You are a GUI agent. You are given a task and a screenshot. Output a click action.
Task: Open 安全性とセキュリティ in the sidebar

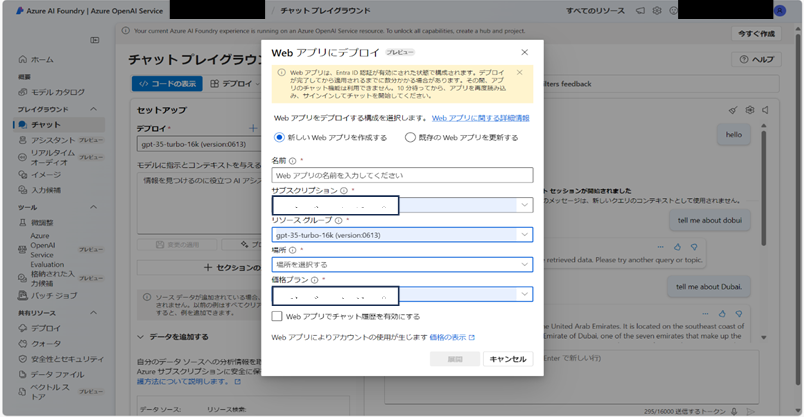tap(61, 359)
